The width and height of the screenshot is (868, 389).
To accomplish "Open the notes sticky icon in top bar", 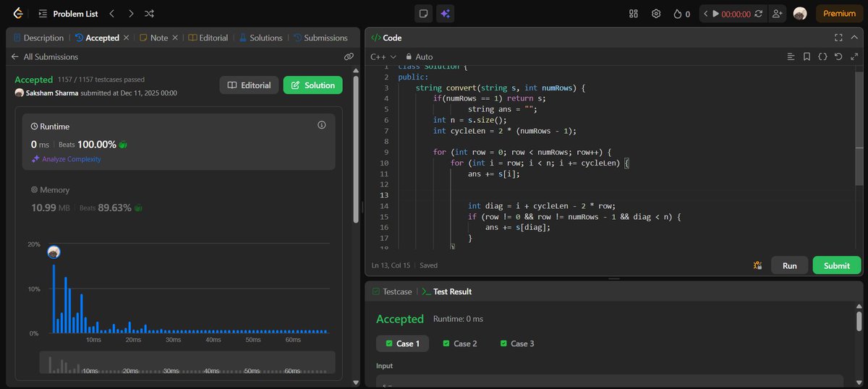I will 424,13.
